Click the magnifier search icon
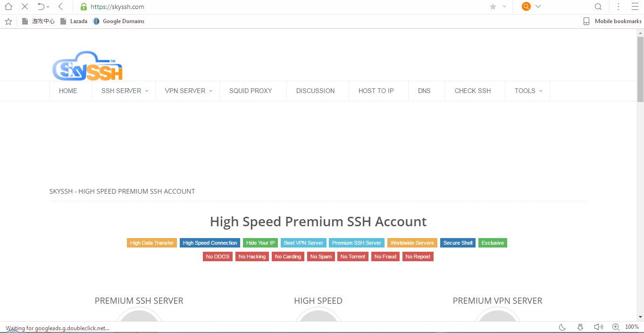644x333 pixels. point(598,7)
